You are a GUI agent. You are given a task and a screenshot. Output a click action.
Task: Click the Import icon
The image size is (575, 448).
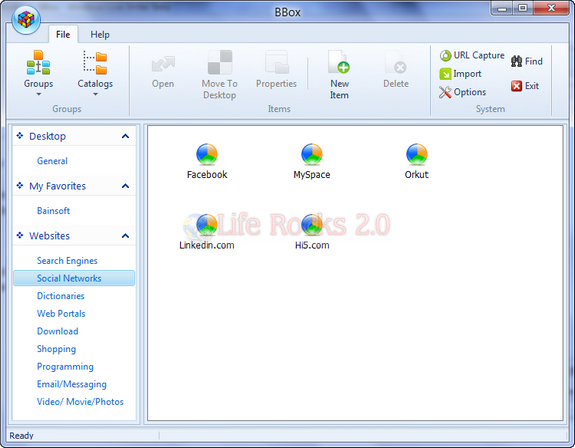click(x=445, y=74)
